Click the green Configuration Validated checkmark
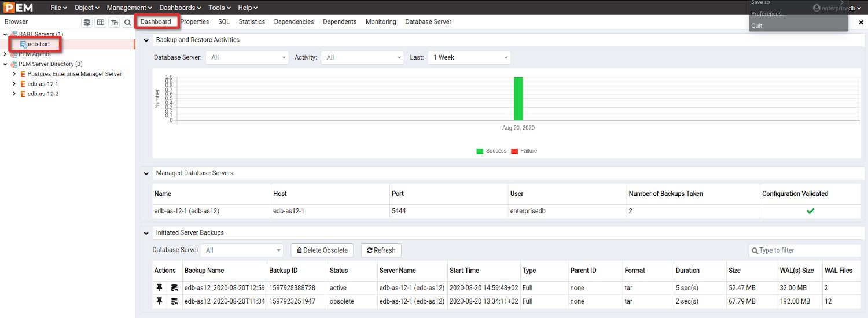The image size is (868, 318). pyautogui.click(x=811, y=211)
